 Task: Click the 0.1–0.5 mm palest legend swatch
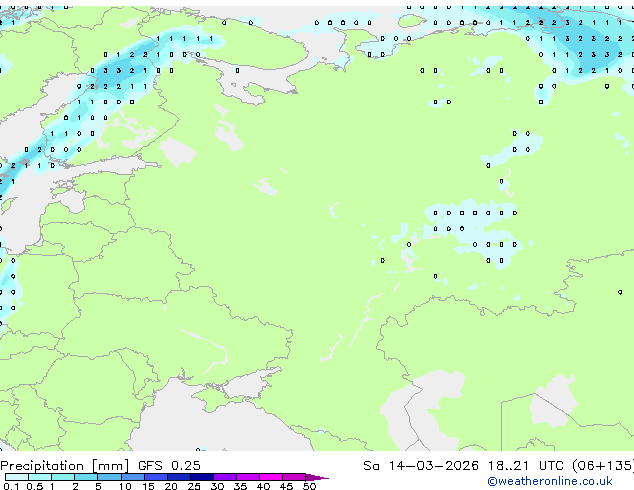pos(17,477)
